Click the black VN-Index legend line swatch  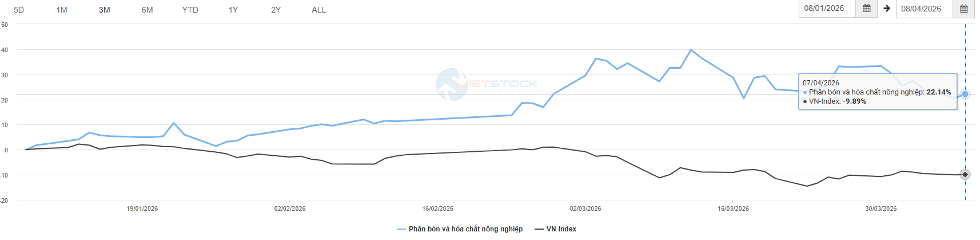pyautogui.click(x=539, y=229)
